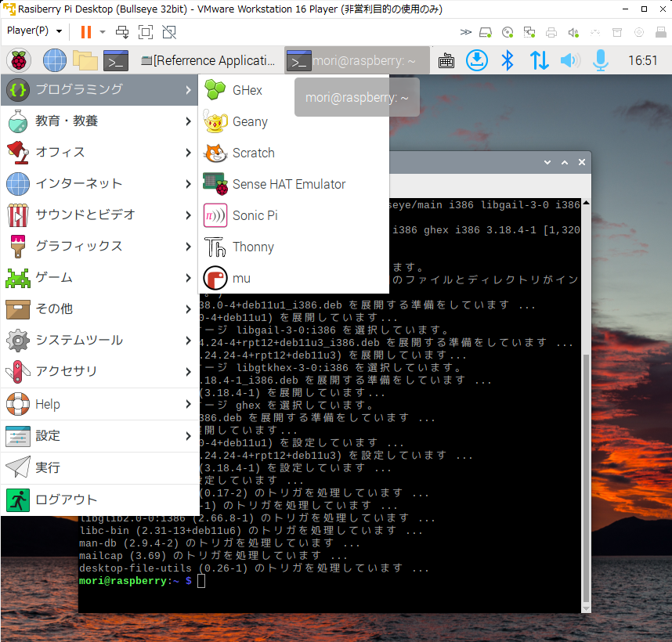Open dropdown arrow next to pause button

103,32
